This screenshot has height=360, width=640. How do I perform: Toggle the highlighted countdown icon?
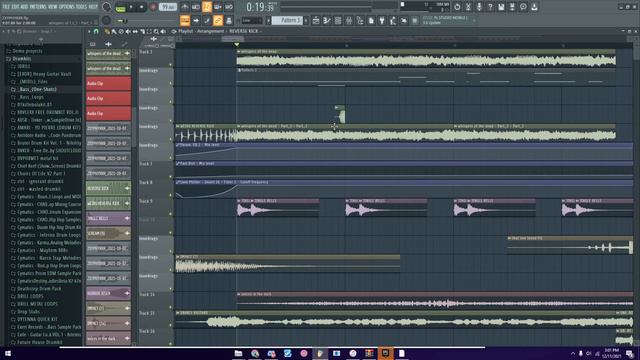pyautogui.click(x=207, y=7)
